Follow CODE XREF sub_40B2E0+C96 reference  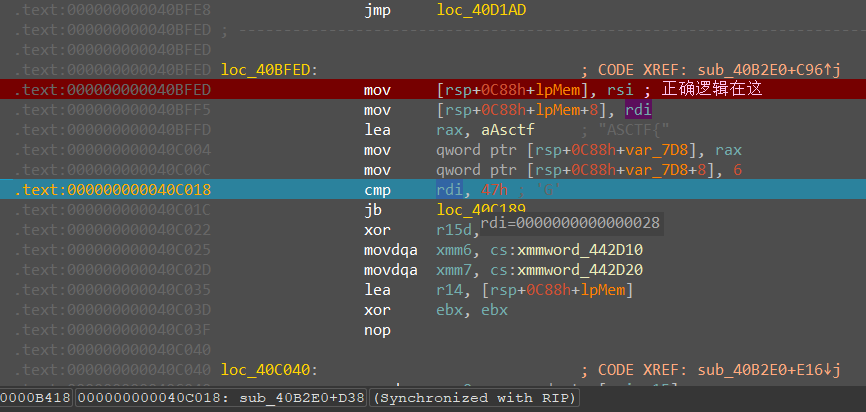coord(769,70)
